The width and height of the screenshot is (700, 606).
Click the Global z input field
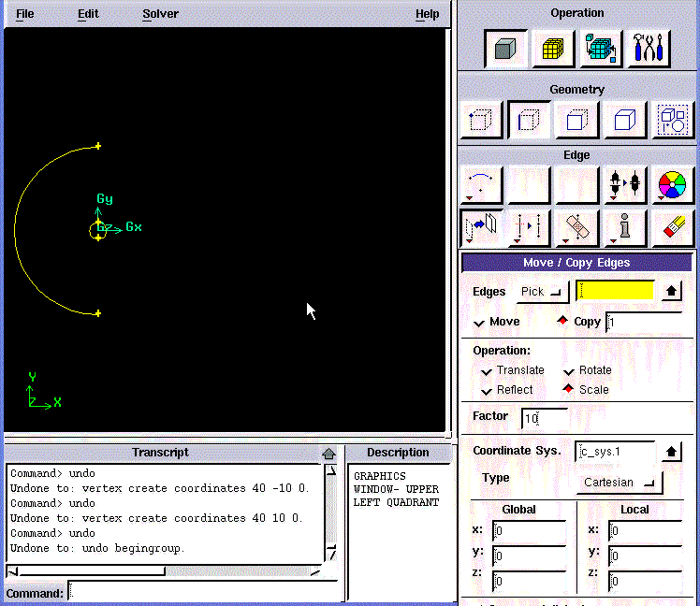529,581
